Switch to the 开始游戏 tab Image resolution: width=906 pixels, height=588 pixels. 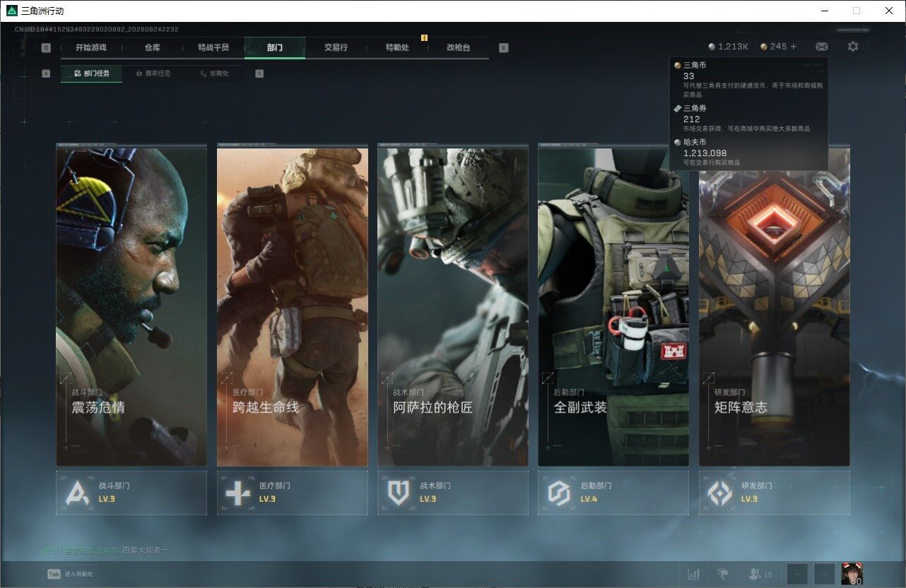coord(90,47)
